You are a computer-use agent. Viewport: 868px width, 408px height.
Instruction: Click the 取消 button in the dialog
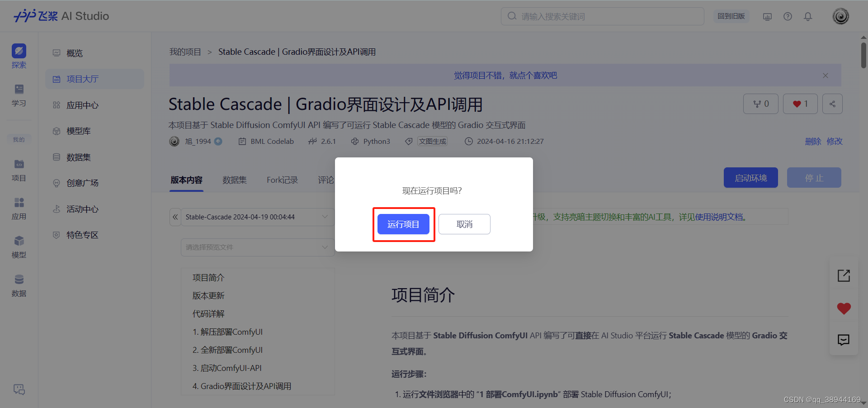(x=464, y=224)
